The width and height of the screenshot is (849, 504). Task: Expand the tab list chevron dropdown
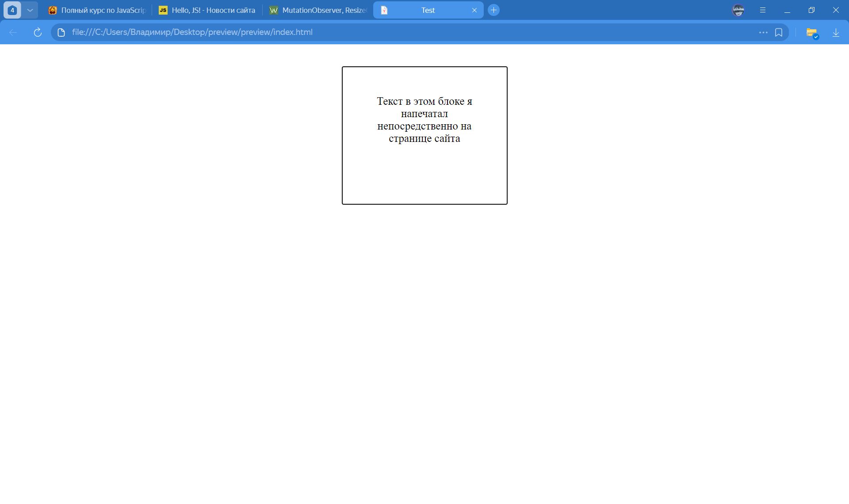click(x=30, y=10)
